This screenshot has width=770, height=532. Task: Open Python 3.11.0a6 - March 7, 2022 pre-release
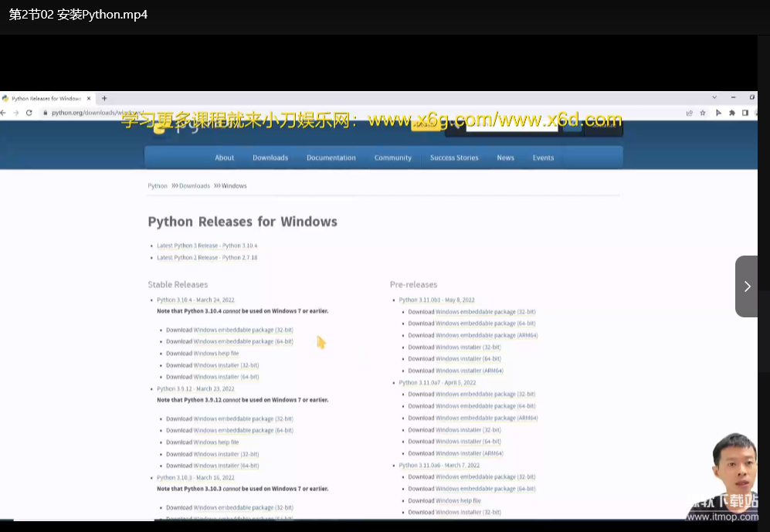(x=439, y=466)
